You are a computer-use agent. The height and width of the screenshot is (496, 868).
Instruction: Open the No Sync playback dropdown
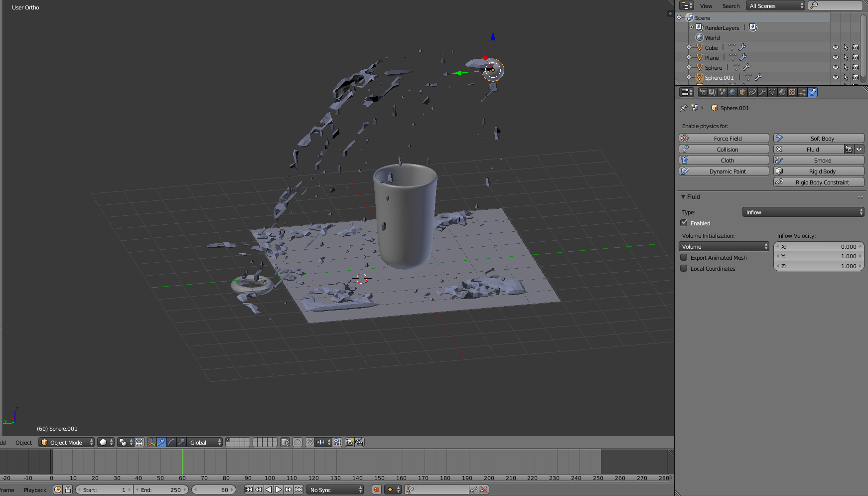(x=335, y=490)
